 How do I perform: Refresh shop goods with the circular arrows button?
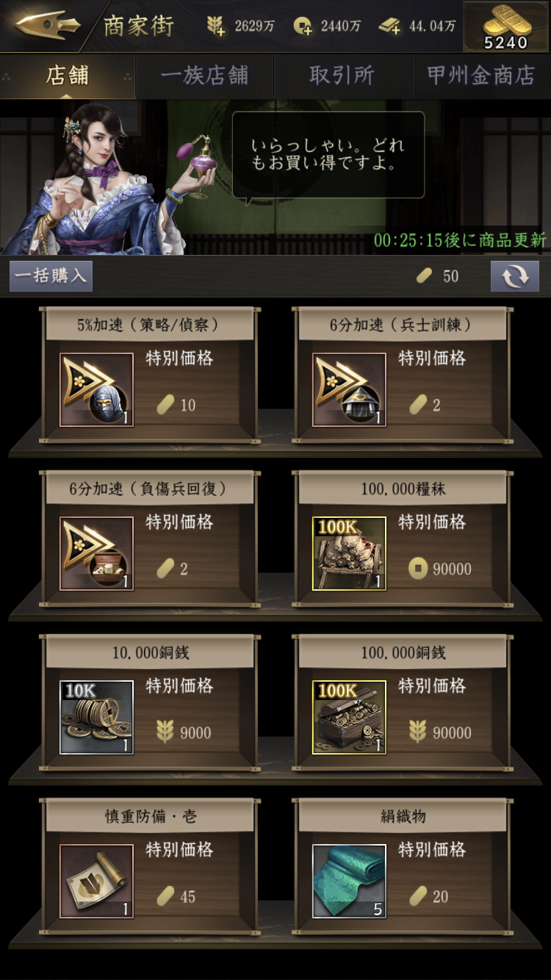click(515, 276)
